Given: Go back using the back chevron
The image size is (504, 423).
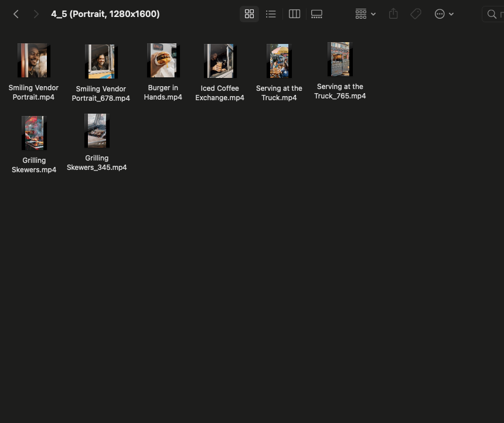Looking at the screenshot, I should coord(16,14).
